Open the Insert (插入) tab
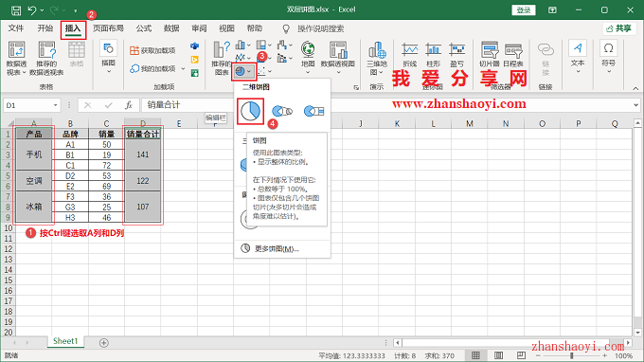 (x=73, y=28)
